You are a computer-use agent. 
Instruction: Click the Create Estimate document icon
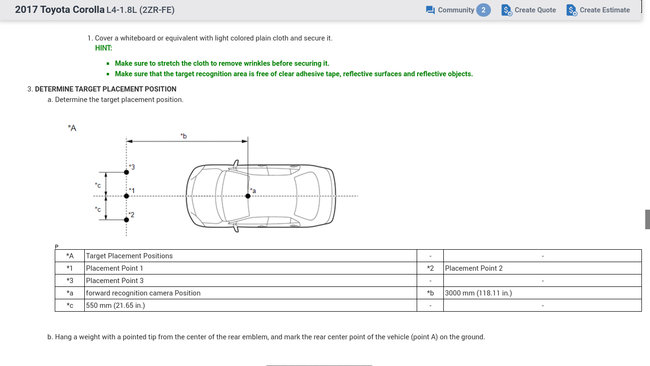(572, 10)
